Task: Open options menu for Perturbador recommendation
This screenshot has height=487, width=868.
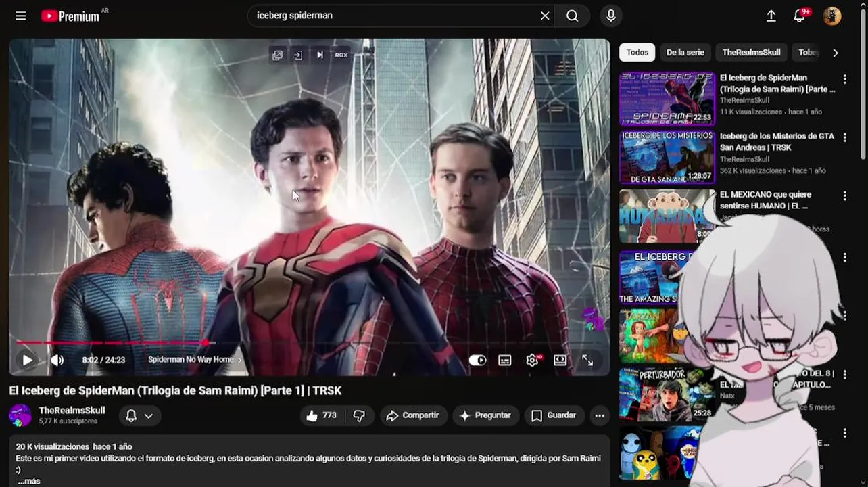Action: coord(844,374)
